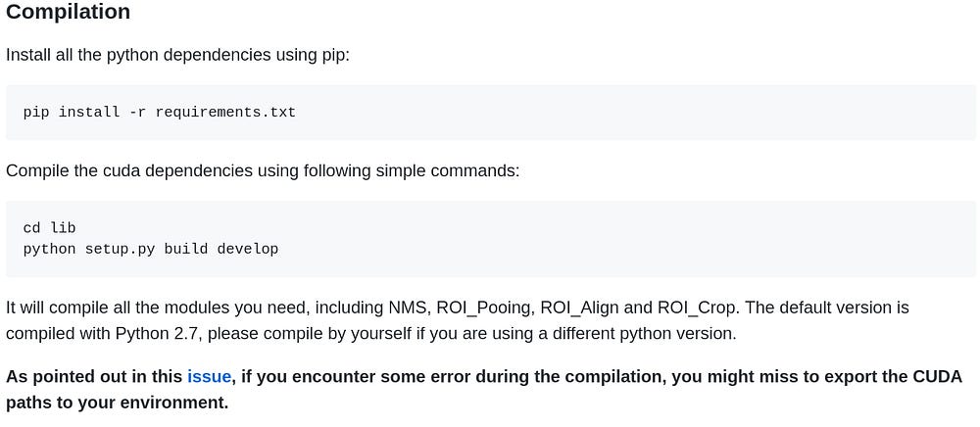980x427 pixels.
Task: Click the word "ROI_Crop" in paragraph
Action: coord(699,308)
